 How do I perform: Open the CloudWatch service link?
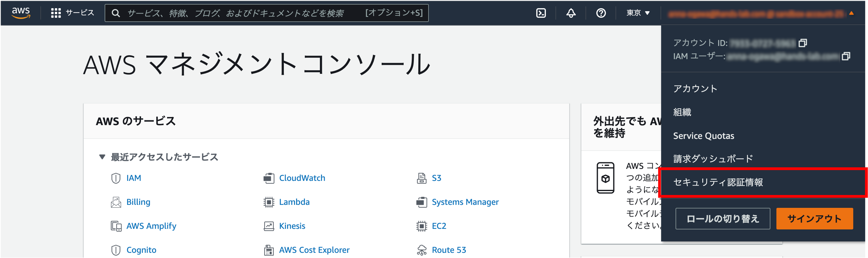[302, 178]
